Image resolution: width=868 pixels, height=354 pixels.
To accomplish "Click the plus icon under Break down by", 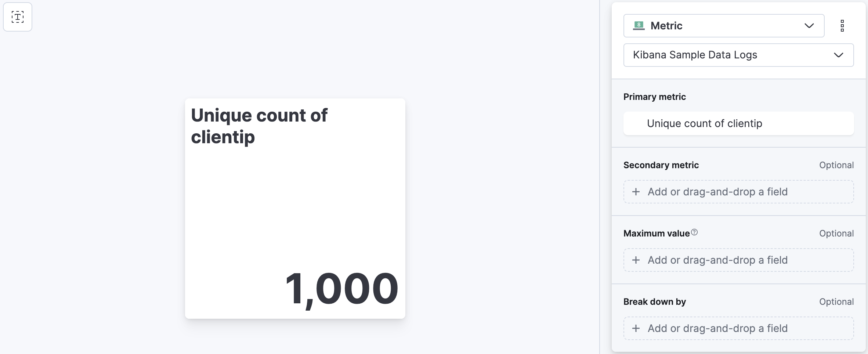I will click(636, 328).
